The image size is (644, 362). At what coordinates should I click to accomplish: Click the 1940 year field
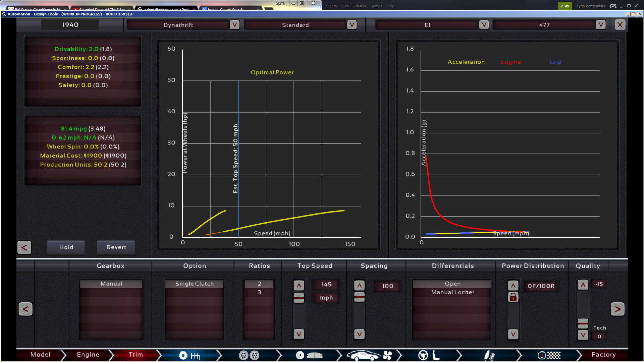click(x=70, y=25)
